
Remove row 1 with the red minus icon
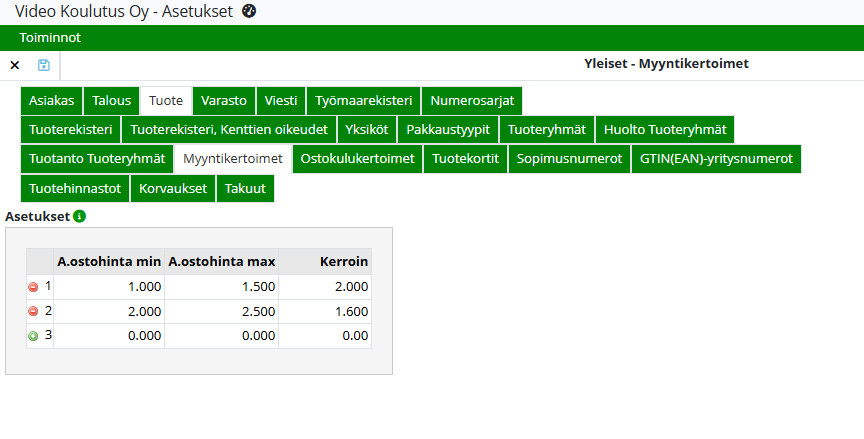pyautogui.click(x=33, y=287)
